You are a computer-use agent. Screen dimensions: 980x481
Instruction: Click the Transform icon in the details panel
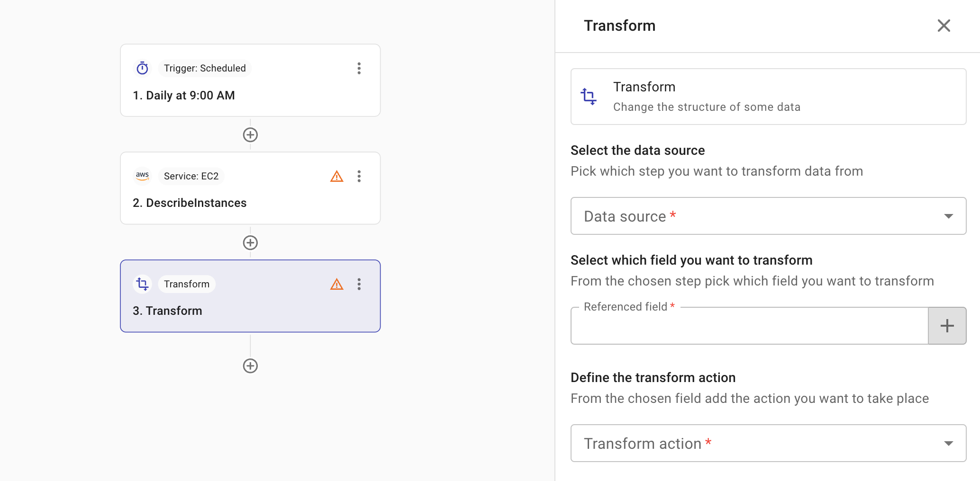click(x=589, y=96)
